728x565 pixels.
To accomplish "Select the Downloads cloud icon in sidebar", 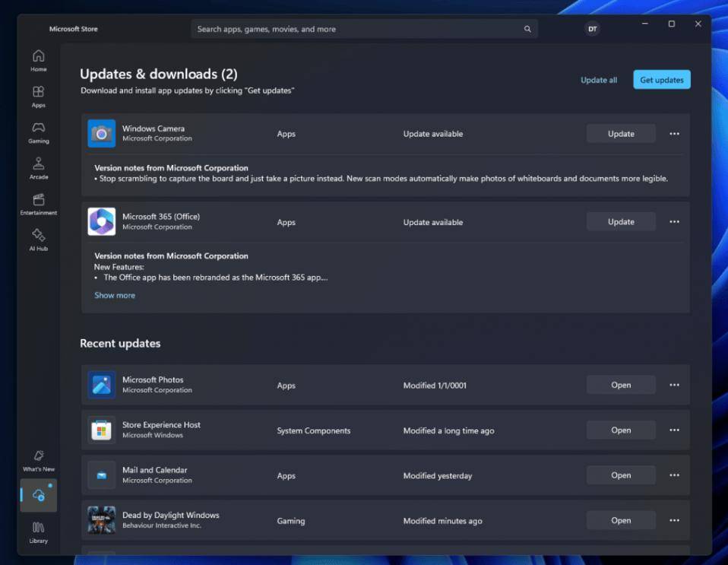I will coord(39,495).
